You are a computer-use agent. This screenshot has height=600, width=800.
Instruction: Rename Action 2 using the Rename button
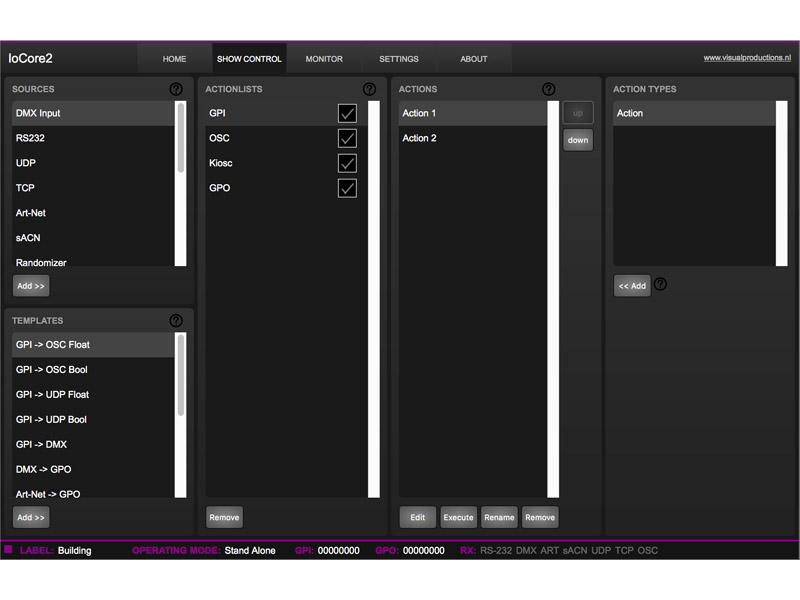pyautogui.click(x=499, y=517)
